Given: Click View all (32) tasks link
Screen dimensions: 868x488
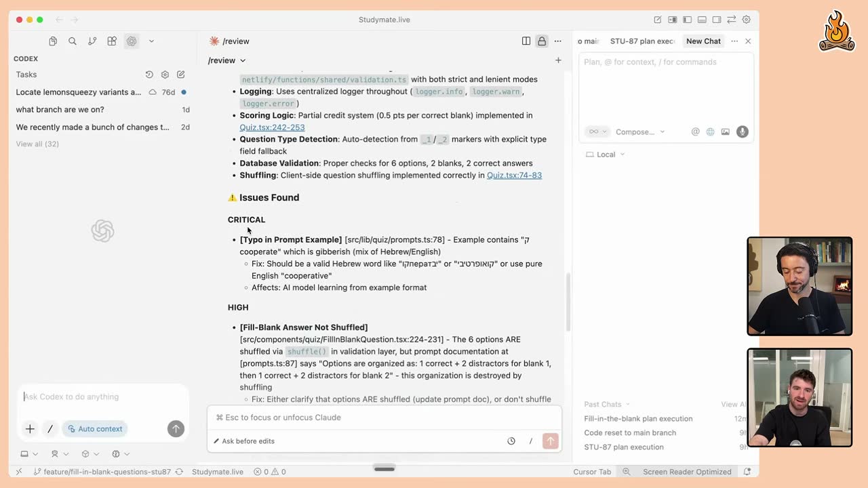Looking at the screenshot, I should click(37, 144).
